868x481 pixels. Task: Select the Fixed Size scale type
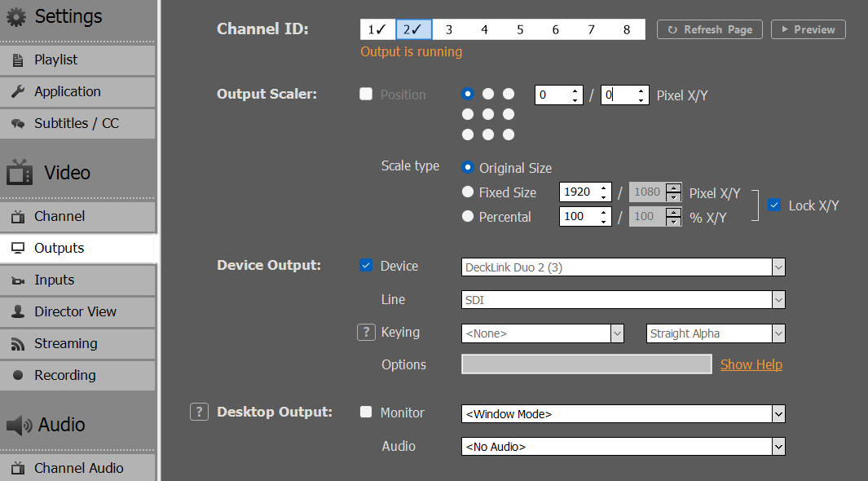[468, 192]
